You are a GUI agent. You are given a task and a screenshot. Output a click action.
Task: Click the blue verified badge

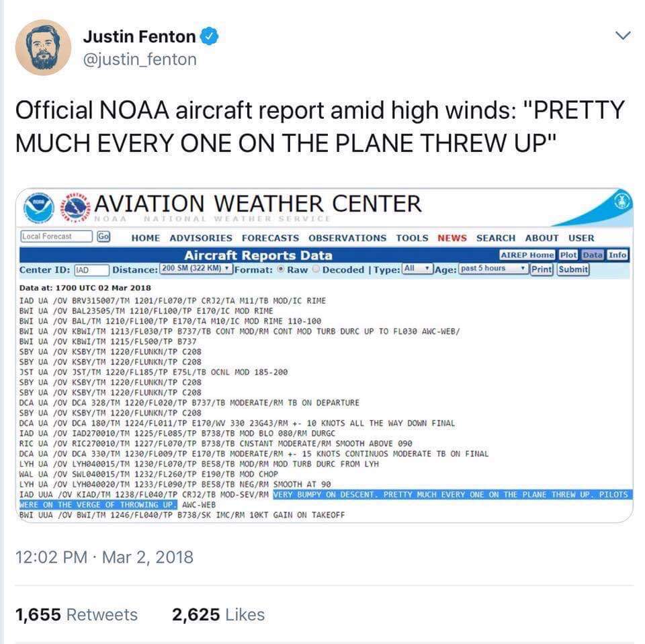click(210, 36)
